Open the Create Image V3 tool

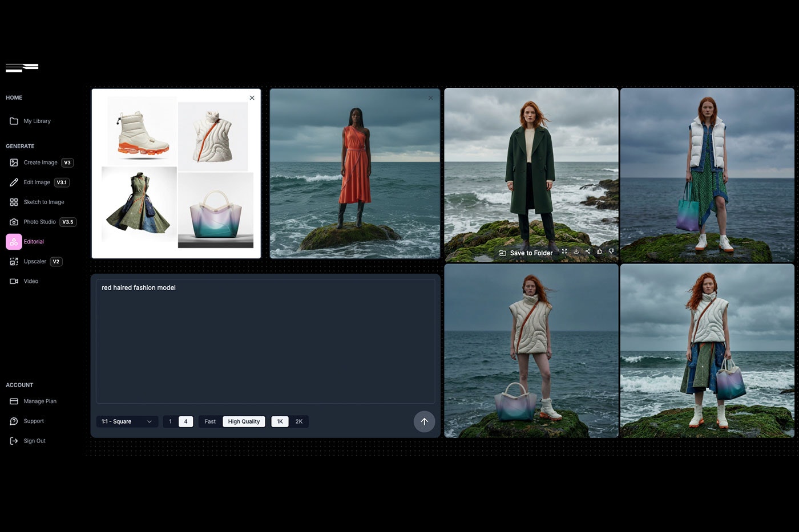coord(40,162)
